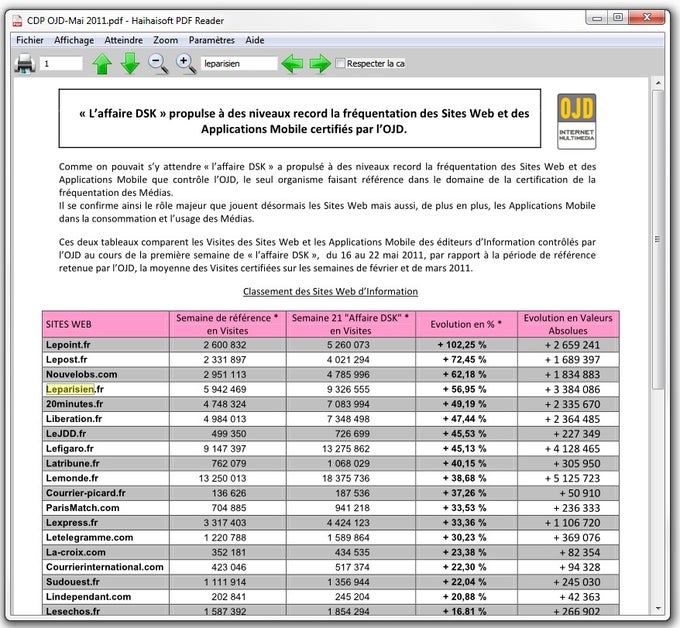The height and width of the screenshot is (628, 680).
Task: Find next match with green right arrow
Action: [320, 64]
